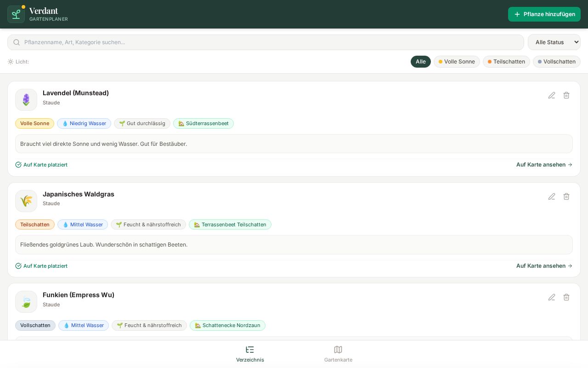Click the Niedrig Wasser tag
This screenshot has height=368, width=588.
[x=84, y=123]
